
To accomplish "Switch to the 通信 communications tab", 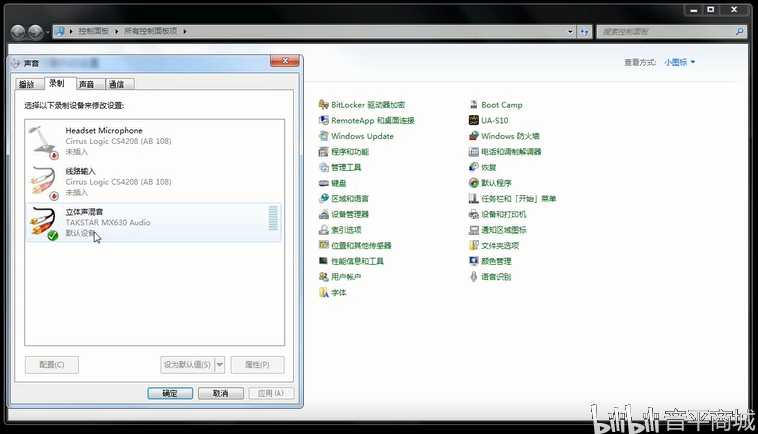I will [117, 84].
